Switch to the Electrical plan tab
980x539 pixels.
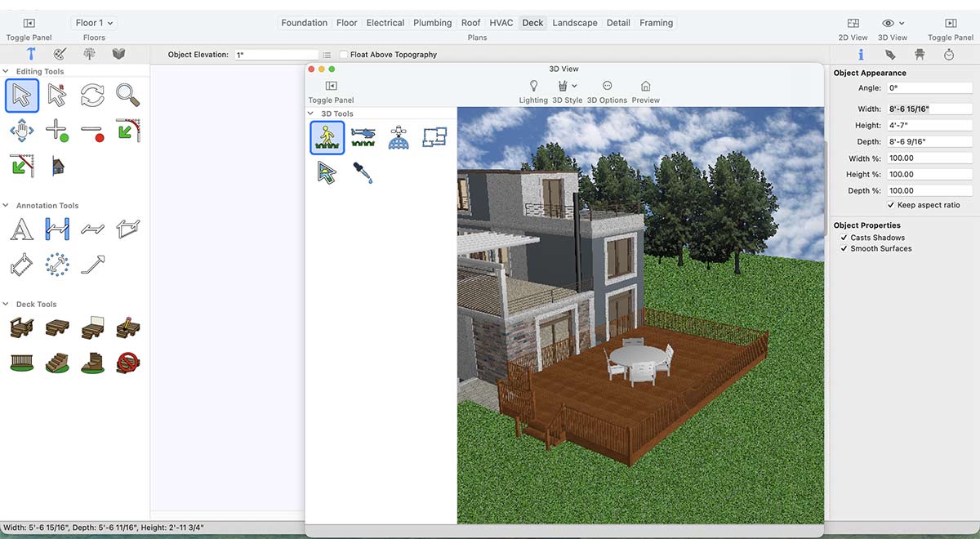pos(385,23)
